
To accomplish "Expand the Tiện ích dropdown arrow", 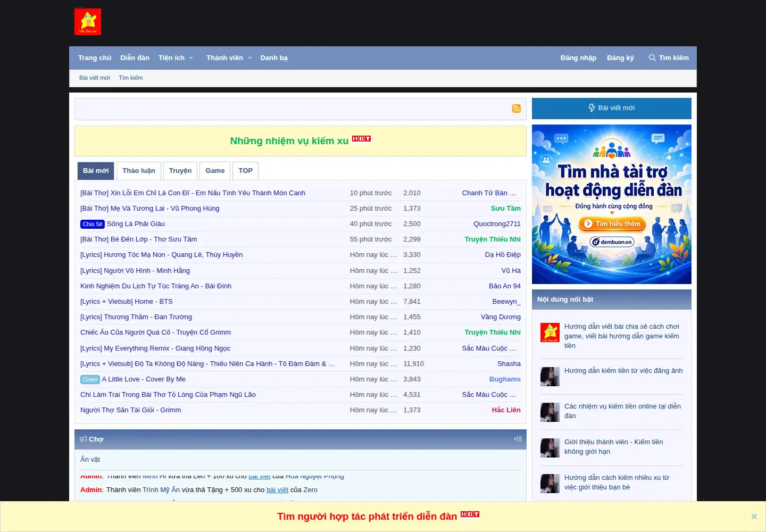I will (x=191, y=58).
